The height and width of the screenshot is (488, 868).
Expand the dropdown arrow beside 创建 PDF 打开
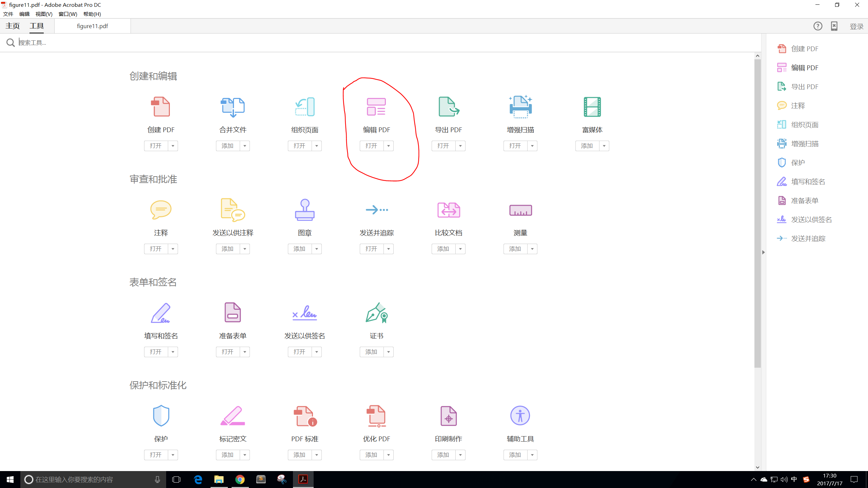(173, 146)
